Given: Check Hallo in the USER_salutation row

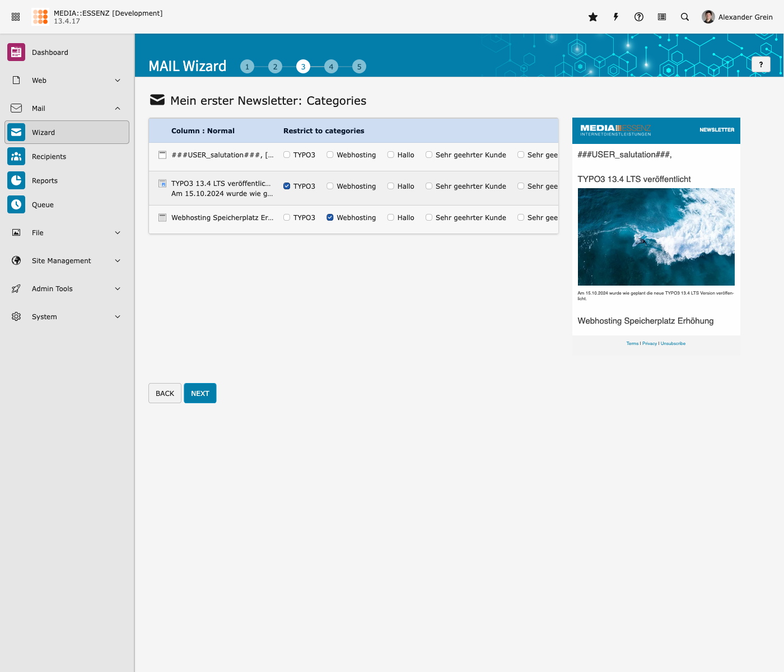Looking at the screenshot, I should (391, 155).
